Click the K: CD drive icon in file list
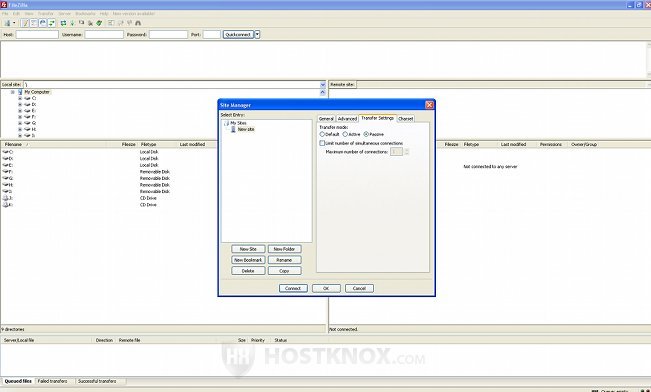Screen dimensions: 651x392 pos(6,205)
